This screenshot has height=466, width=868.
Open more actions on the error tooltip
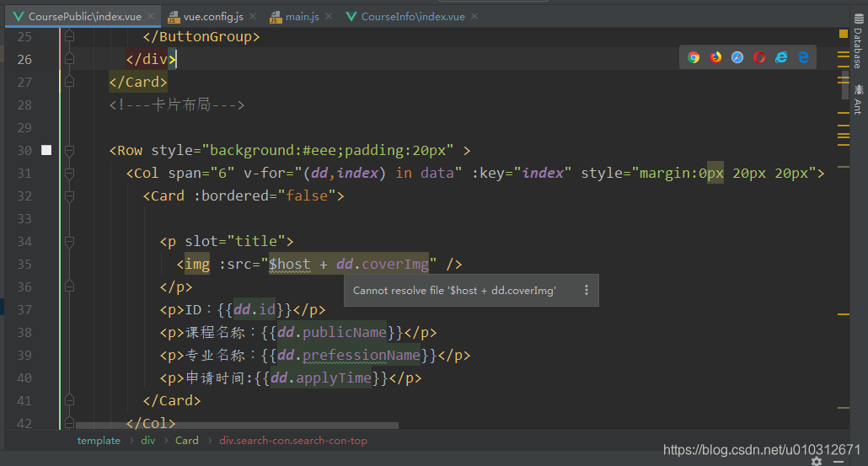point(587,290)
